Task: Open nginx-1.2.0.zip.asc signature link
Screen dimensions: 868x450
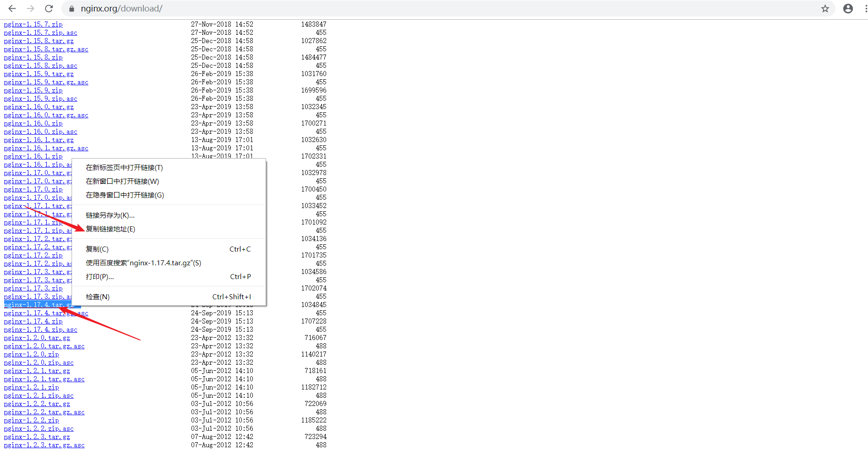Action: [39, 362]
